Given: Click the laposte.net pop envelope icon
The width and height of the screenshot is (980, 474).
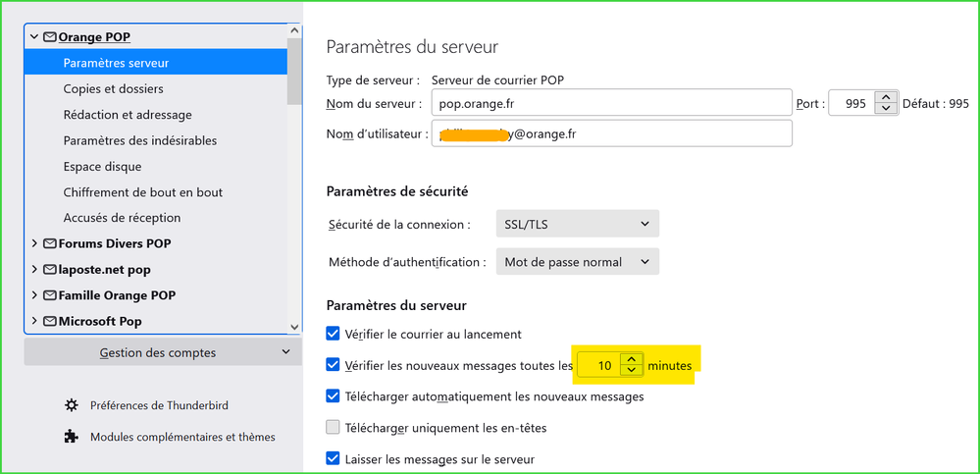Looking at the screenshot, I should (49, 269).
